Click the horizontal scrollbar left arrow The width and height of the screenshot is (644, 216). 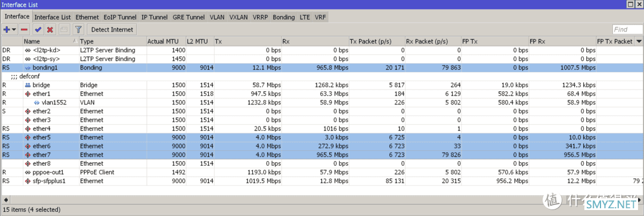pos(6,199)
